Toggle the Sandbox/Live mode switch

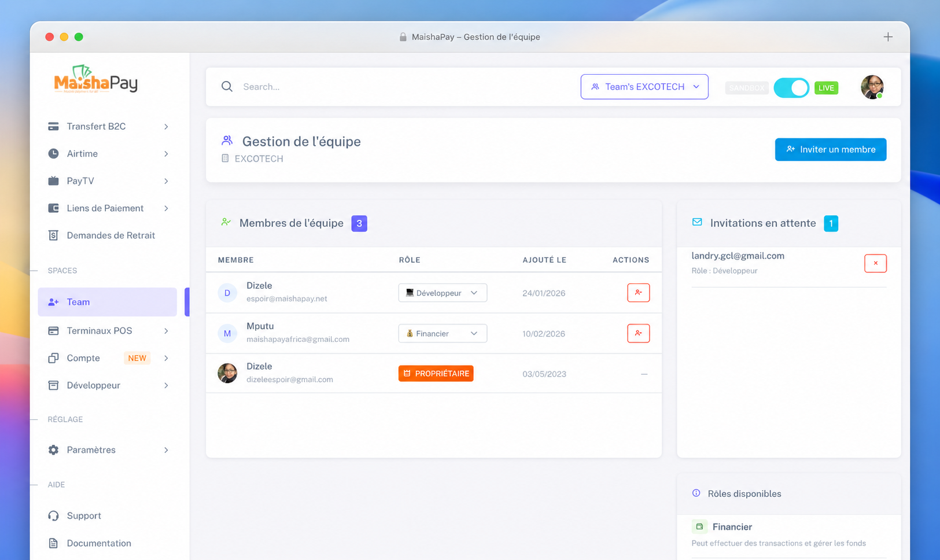(791, 88)
